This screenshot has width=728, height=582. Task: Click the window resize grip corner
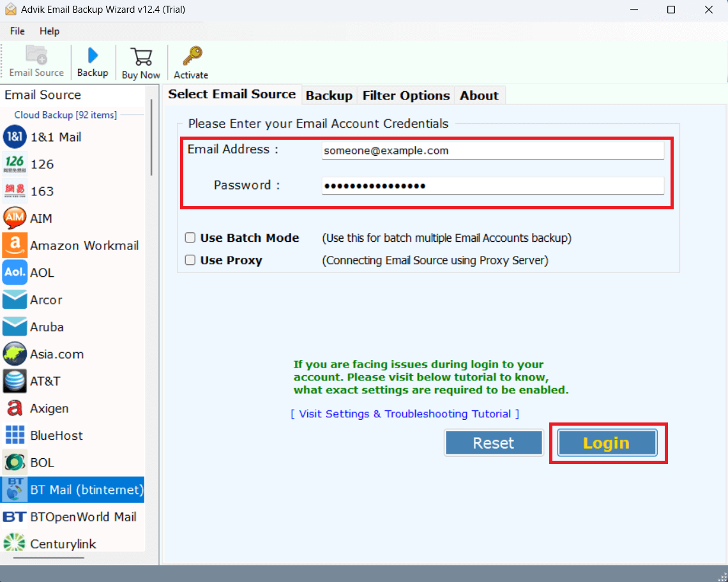722,576
